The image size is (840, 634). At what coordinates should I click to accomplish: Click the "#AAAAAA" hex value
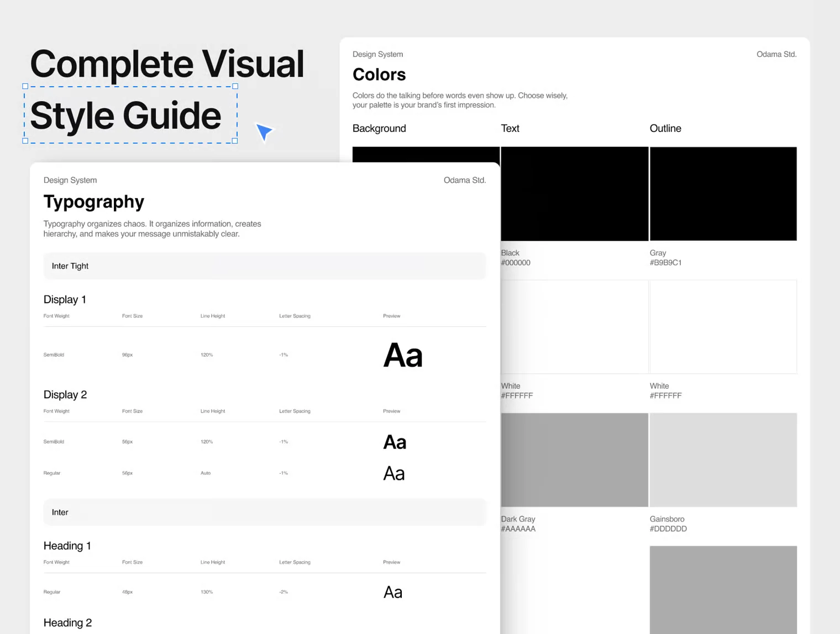pos(518,529)
